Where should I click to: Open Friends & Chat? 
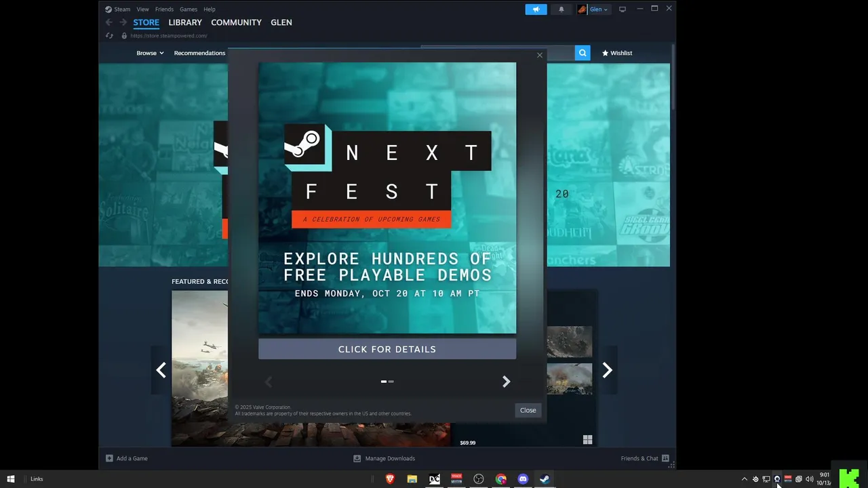pyautogui.click(x=645, y=458)
